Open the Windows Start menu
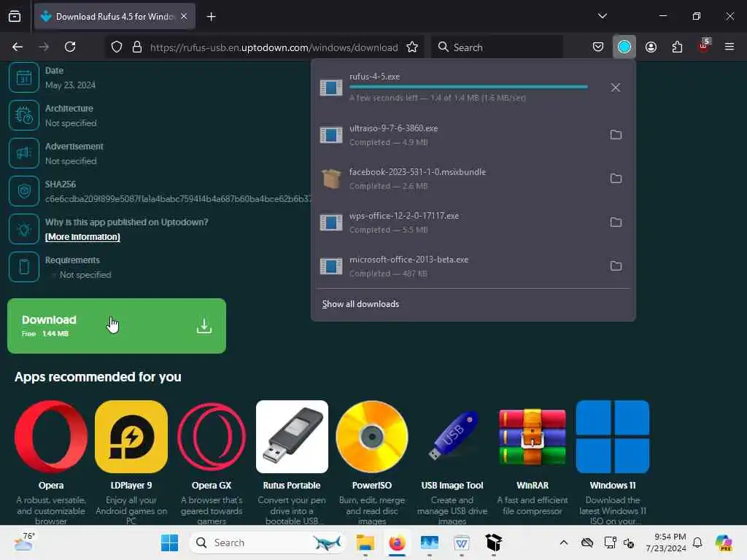This screenshot has height=560, width=747. coord(169,542)
